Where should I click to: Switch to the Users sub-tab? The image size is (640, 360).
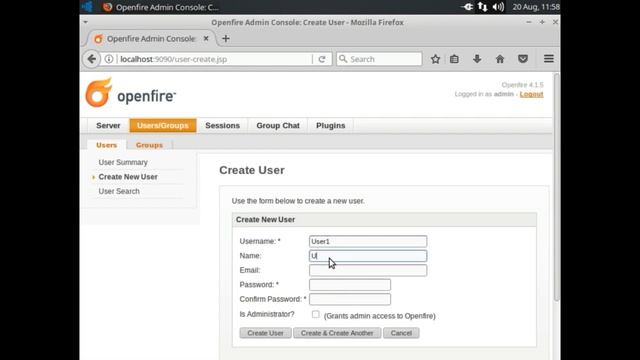[107, 145]
